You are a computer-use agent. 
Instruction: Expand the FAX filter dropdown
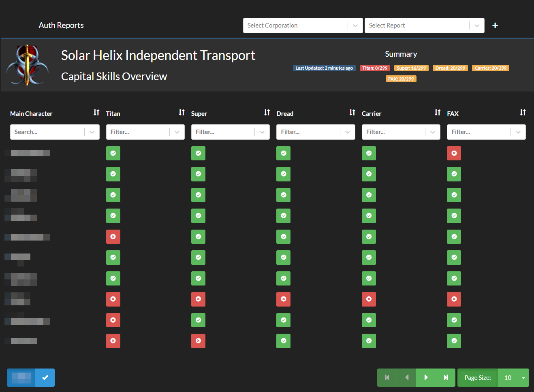(x=486, y=132)
